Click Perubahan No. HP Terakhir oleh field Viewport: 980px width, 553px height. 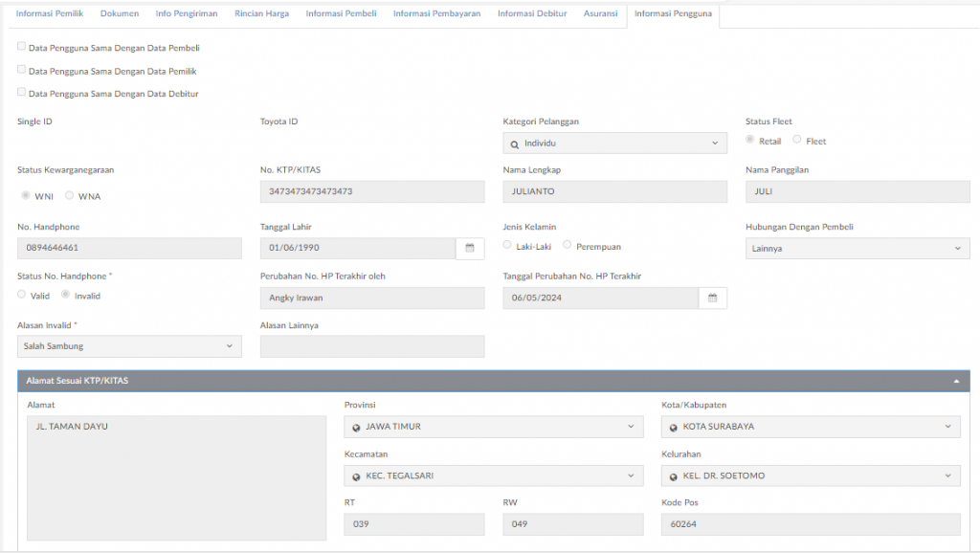pos(372,299)
